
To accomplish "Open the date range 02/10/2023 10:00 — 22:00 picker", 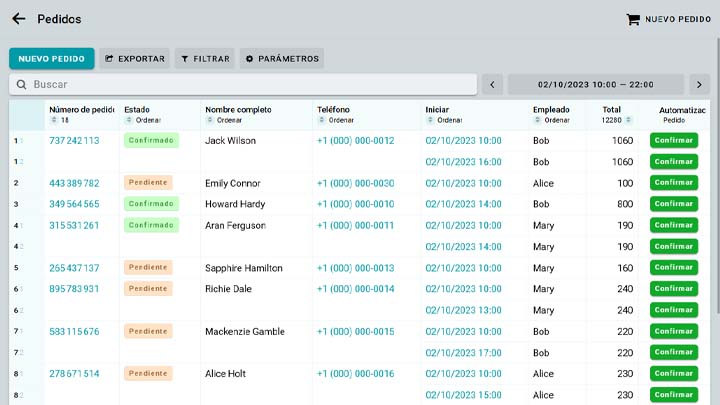I will [x=595, y=85].
